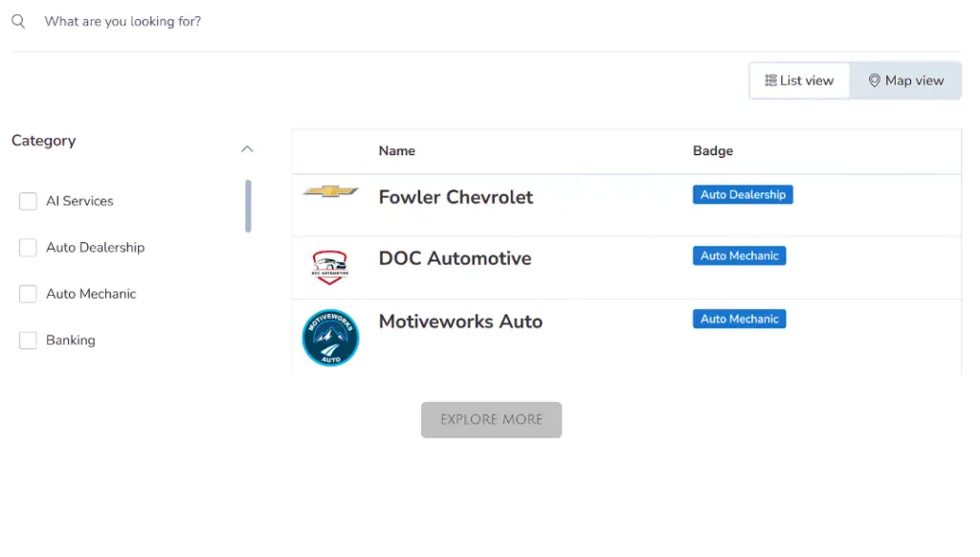Select the Banking category checkbox

point(28,340)
